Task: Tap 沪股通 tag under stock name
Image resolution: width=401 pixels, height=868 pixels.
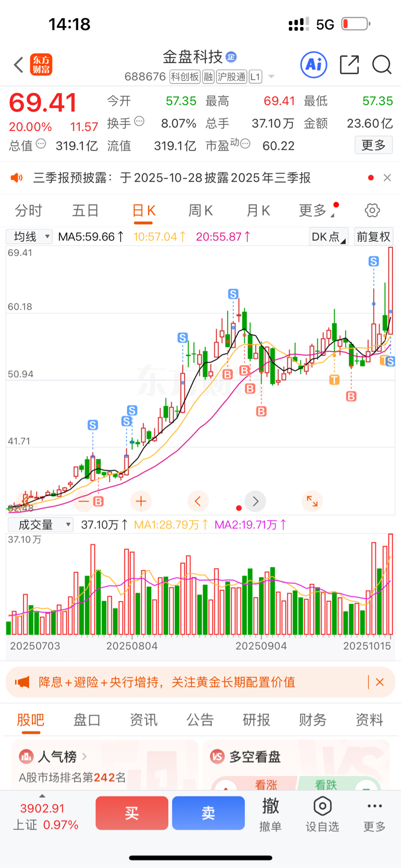Action: 231,77
